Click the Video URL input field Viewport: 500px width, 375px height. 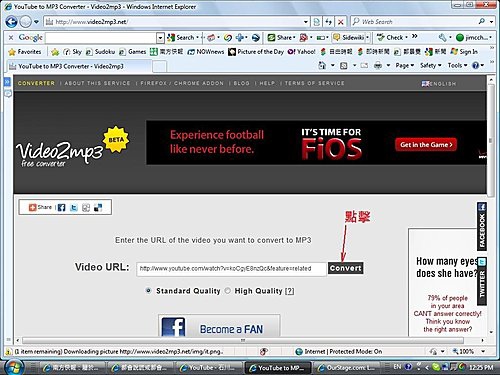tap(231, 269)
